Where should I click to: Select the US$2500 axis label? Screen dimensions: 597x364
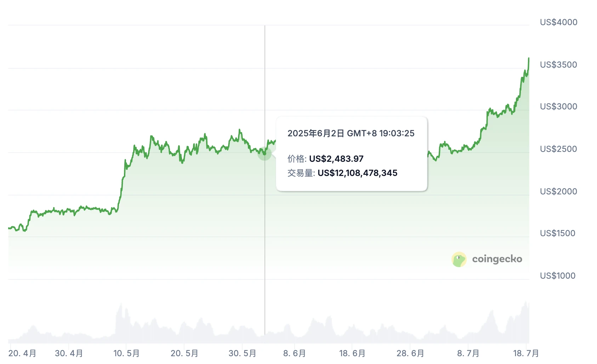[558, 149]
